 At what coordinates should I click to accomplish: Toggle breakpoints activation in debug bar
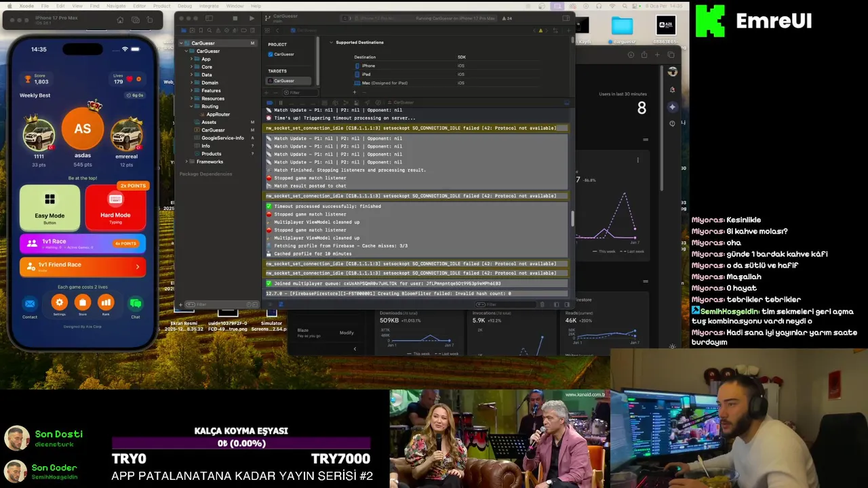(270, 102)
